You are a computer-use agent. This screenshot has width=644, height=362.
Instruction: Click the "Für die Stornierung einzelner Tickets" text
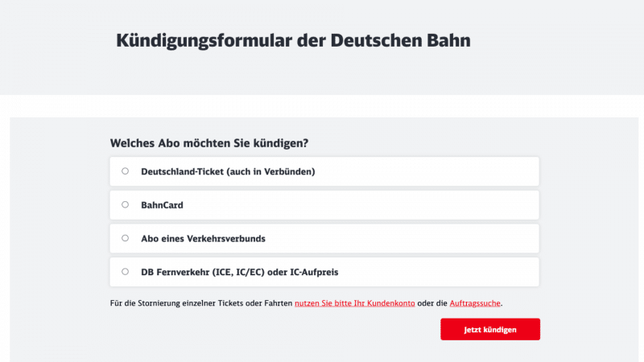coord(201,303)
